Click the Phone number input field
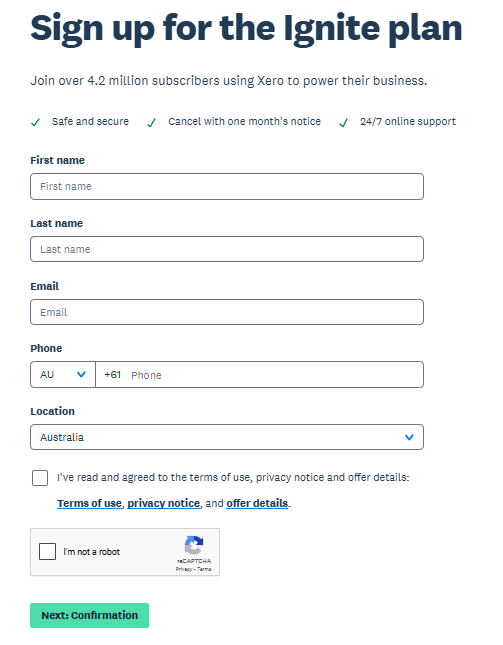The height and width of the screenshot is (645, 503). pyautogui.click(x=260, y=374)
